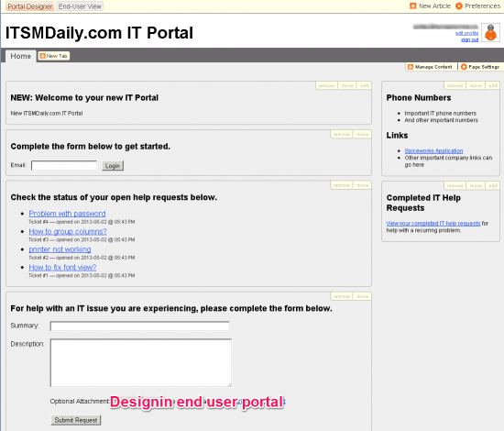Click the 'New ITSMDaily.com IT Portal' text

[x=47, y=113]
